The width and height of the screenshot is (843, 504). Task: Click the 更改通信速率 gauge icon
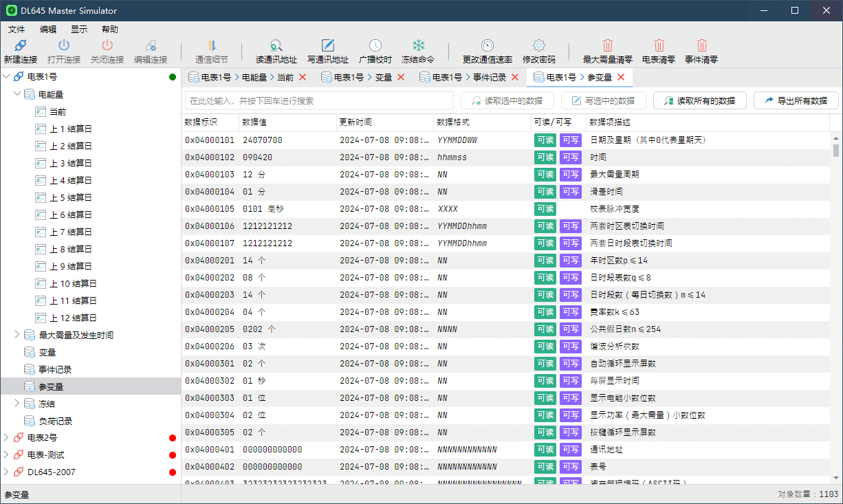point(487,45)
